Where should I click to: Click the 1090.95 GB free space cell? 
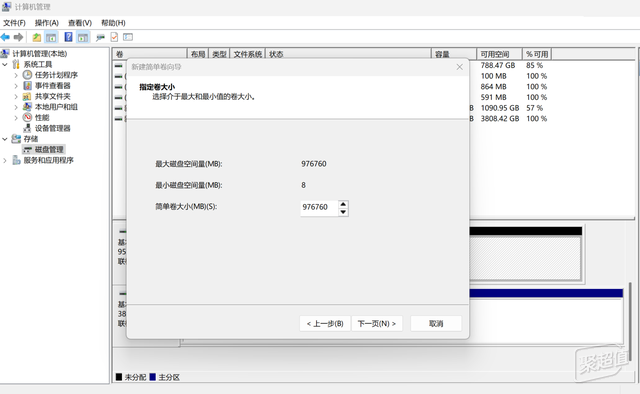(x=500, y=108)
